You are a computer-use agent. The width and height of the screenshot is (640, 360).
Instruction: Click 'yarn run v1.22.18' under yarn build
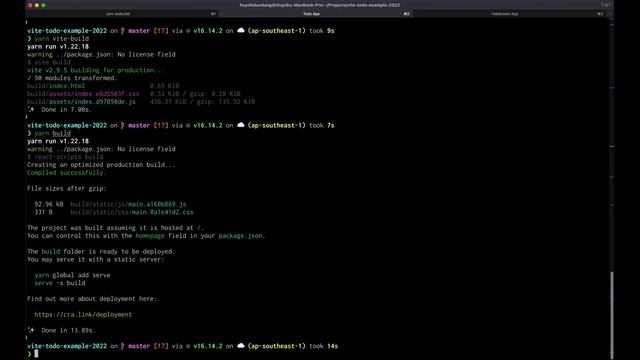point(58,141)
